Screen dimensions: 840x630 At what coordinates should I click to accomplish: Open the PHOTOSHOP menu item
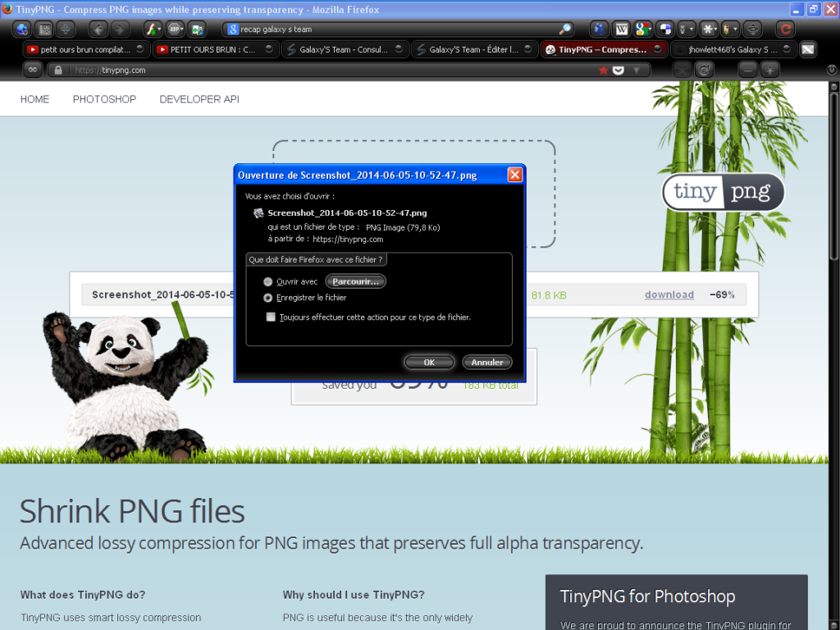pyautogui.click(x=104, y=99)
